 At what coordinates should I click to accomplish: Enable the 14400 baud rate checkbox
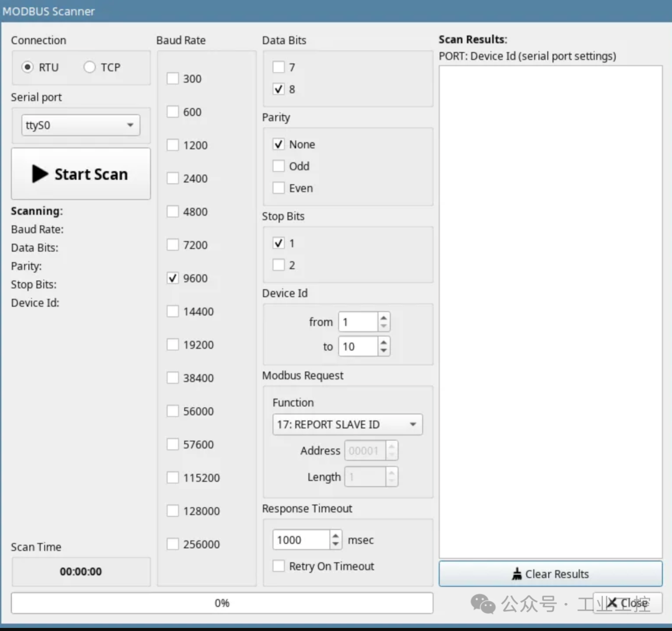coord(173,311)
